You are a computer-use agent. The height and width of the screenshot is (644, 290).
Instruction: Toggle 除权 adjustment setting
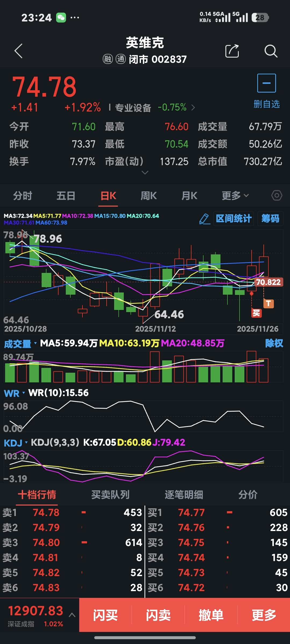tap(274, 343)
